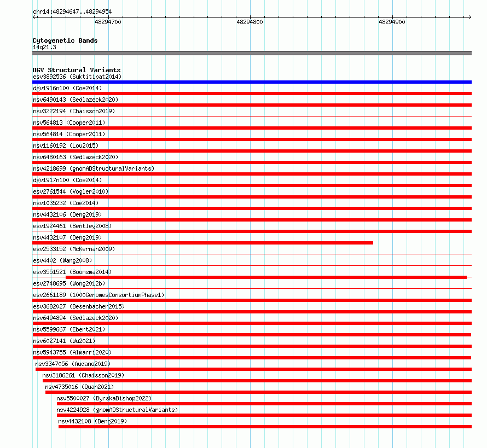Viewport: 487px width, 448px height.
Task: Open variant dgv1916n100 (Coe2014)
Action: tap(67, 88)
